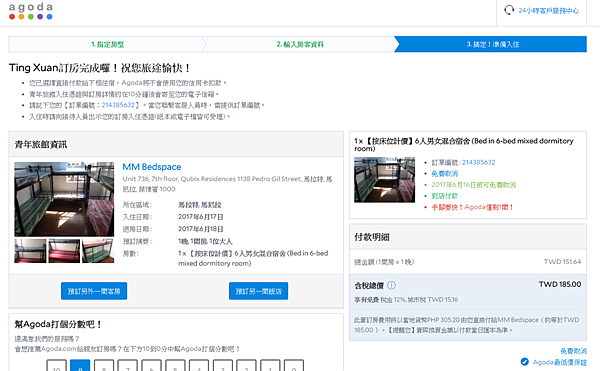600x371 pixels.
Task: Select step 3 booking confirmed tab
Action: (492, 44)
